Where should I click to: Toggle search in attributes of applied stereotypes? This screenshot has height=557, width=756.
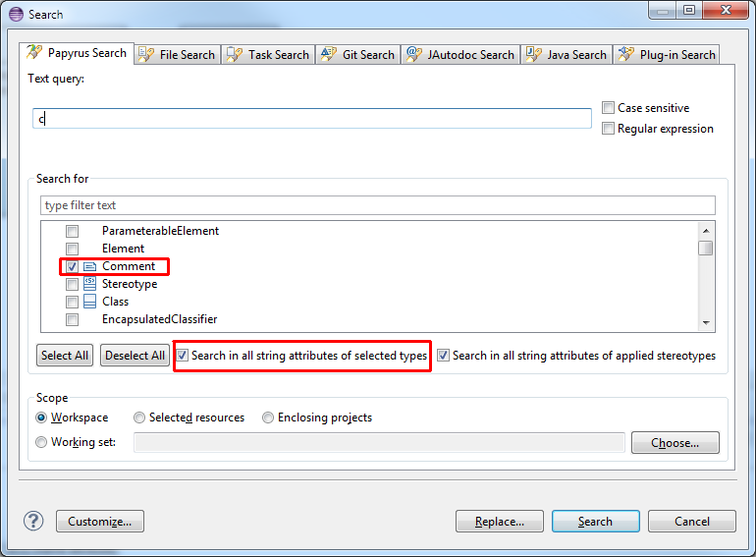point(443,356)
